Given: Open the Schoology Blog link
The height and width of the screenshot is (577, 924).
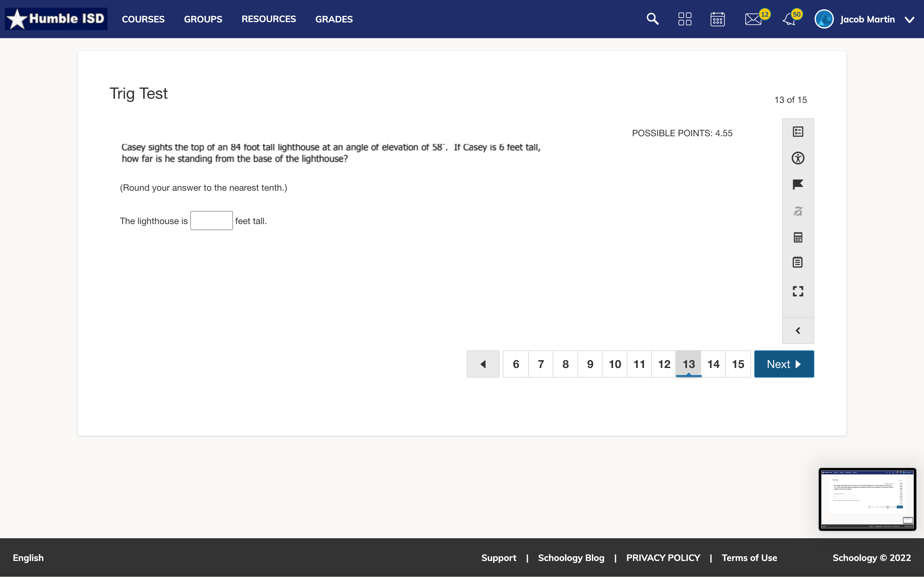Looking at the screenshot, I should 571,557.
